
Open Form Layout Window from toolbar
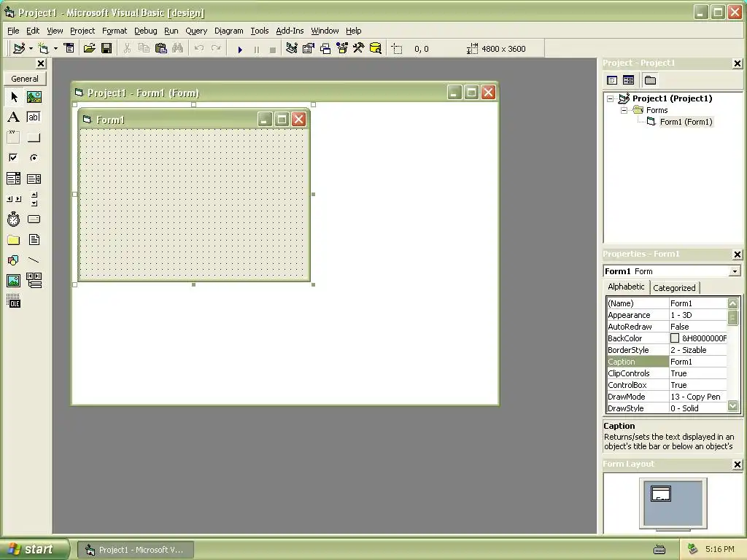pyautogui.click(x=325, y=48)
